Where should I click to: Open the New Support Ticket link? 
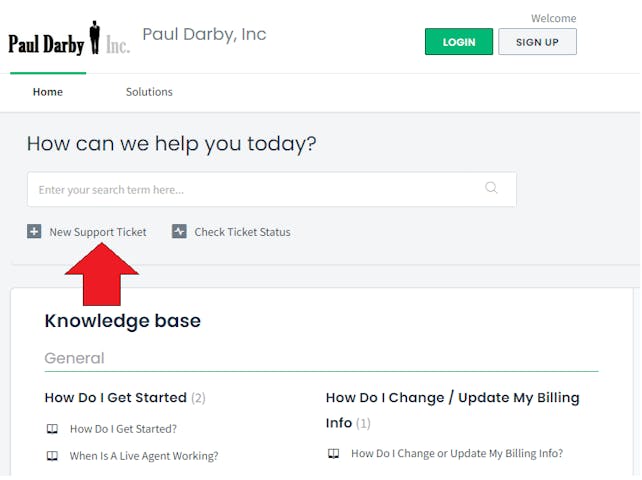tap(98, 232)
